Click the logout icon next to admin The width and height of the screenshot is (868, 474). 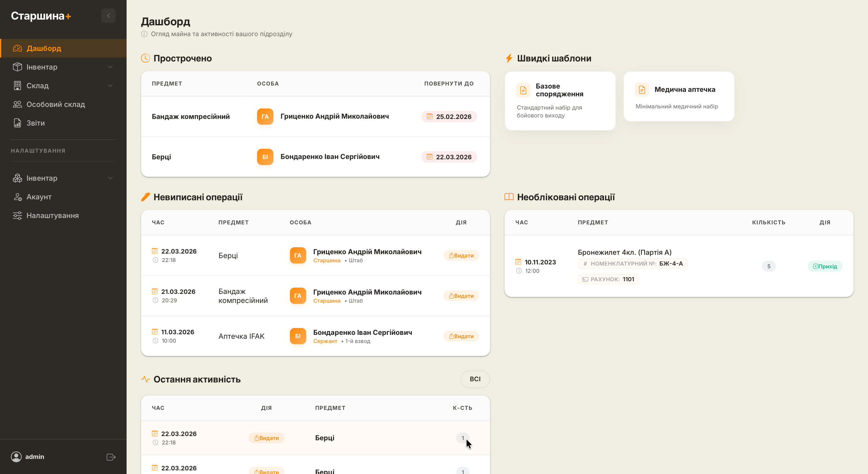click(x=111, y=457)
